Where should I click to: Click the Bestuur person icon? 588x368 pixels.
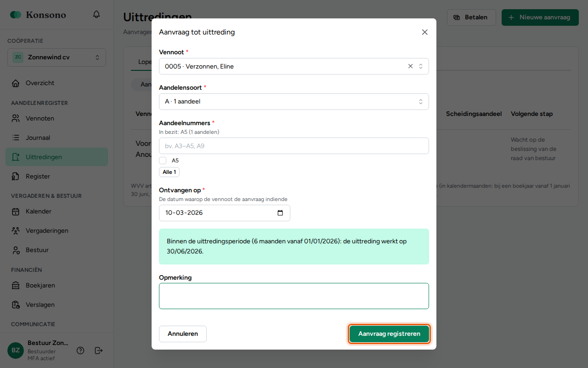pyautogui.click(x=16, y=250)
